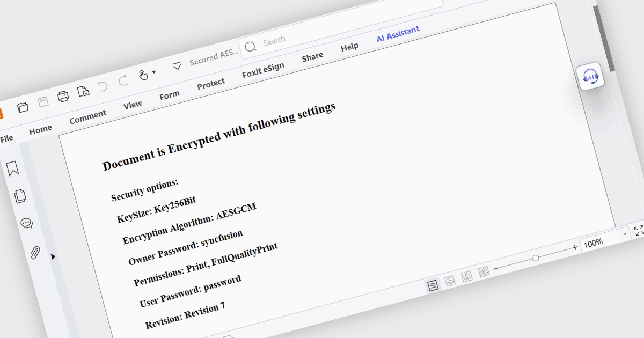This screenshot has height=338, width=644.
Task: Expand the navigation panel with black arrow
Action: point(53,257)
